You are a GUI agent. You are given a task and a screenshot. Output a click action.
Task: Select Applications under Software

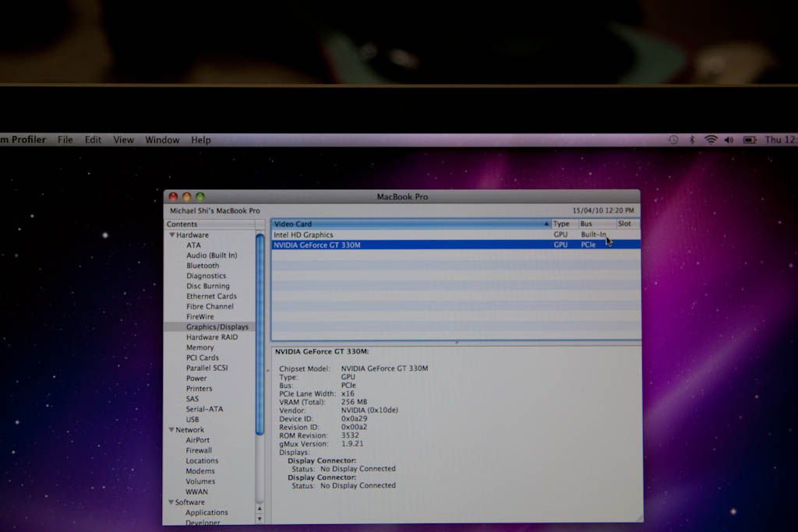[x=207, y=513]
